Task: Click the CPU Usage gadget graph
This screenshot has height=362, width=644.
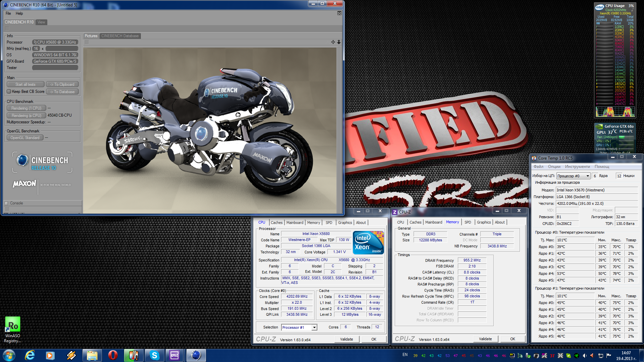Action: [x=615, y=112]
